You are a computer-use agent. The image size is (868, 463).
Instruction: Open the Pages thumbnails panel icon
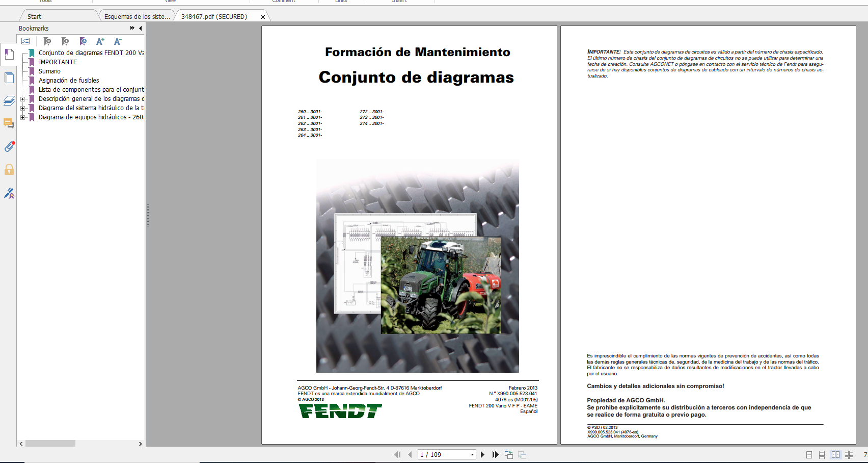[x=9, y=78]
